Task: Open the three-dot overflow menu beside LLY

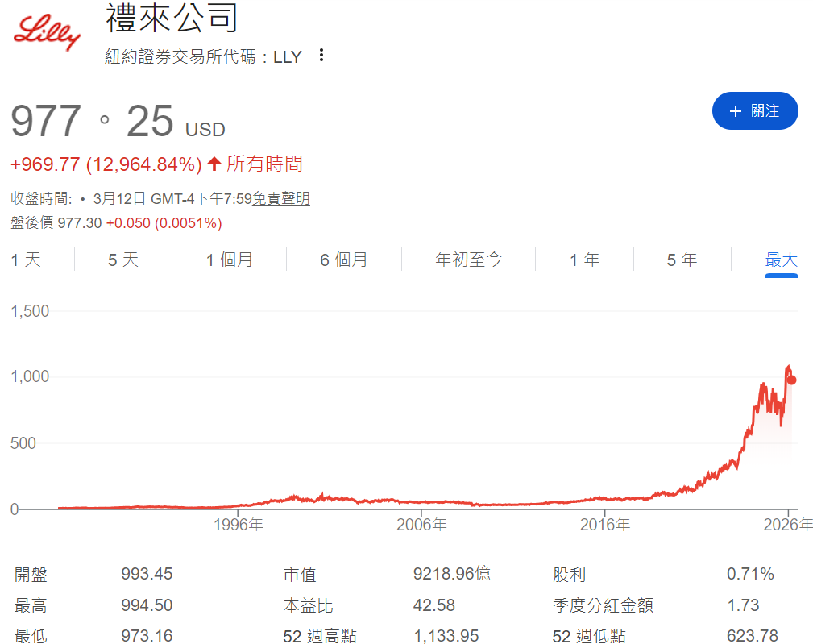Action: coord(321,56)
